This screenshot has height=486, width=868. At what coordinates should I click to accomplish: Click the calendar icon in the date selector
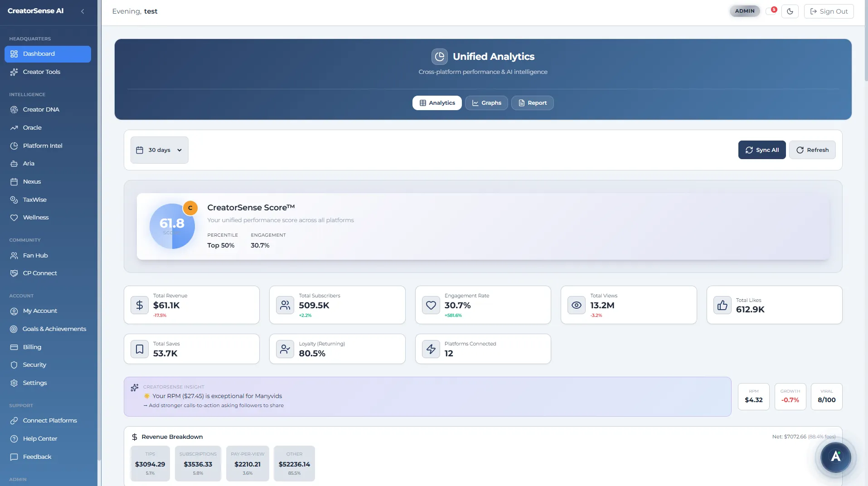tap(140, 150)
